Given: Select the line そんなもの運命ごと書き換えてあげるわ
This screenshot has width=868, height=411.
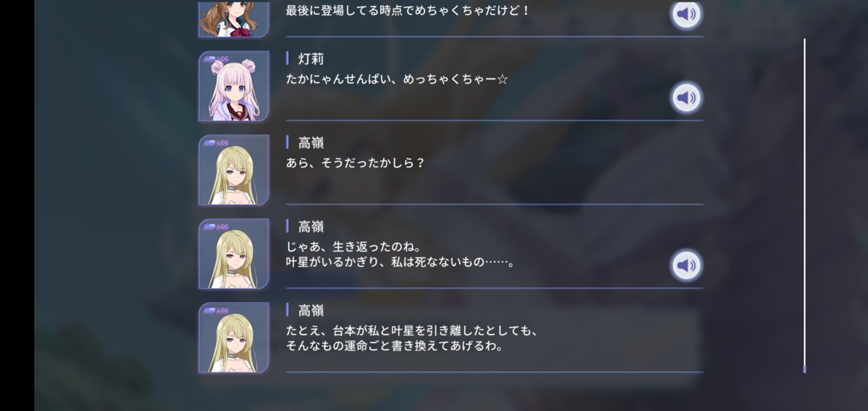Looking at the screenshot, I should click(x=394, y=346).
